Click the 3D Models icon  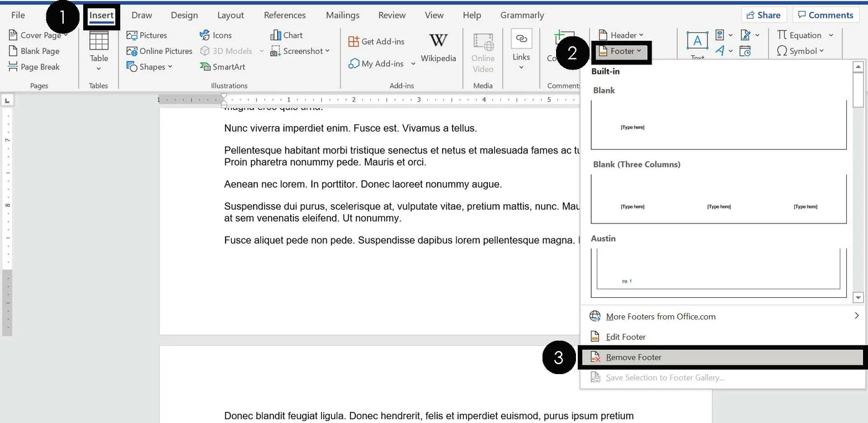pos(205,51)
